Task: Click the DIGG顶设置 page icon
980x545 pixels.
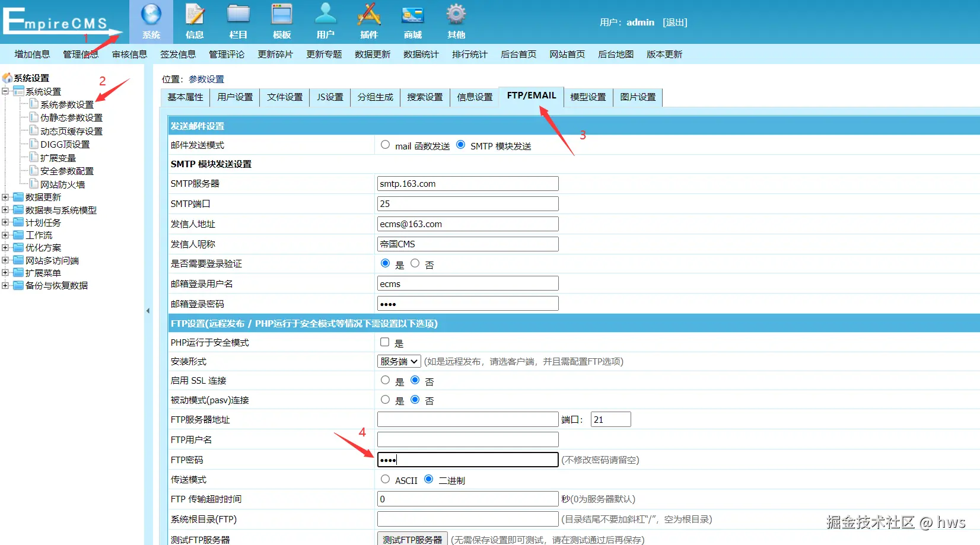Action: pos(34,144)
